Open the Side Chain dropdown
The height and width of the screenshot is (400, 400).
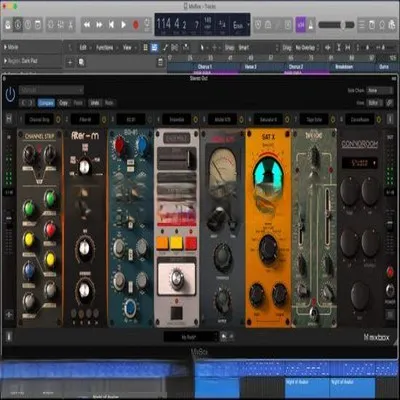click(380, 90)
